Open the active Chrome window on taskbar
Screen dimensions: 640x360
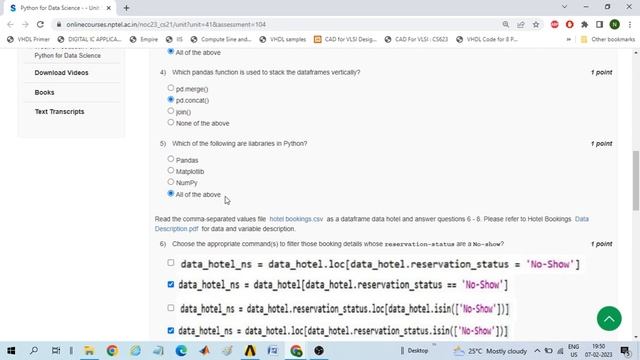(296, 351)
